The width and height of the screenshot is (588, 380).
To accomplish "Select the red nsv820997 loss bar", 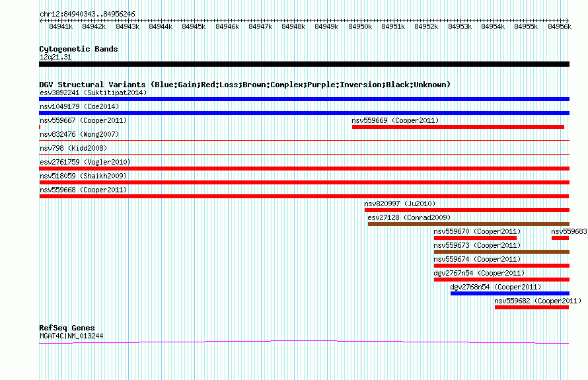I will tap(467, 210).
